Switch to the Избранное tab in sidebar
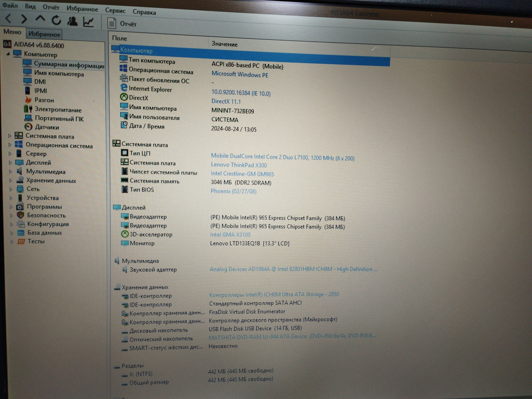This screenshot has width=532, height=399. (x=44, y=34)
